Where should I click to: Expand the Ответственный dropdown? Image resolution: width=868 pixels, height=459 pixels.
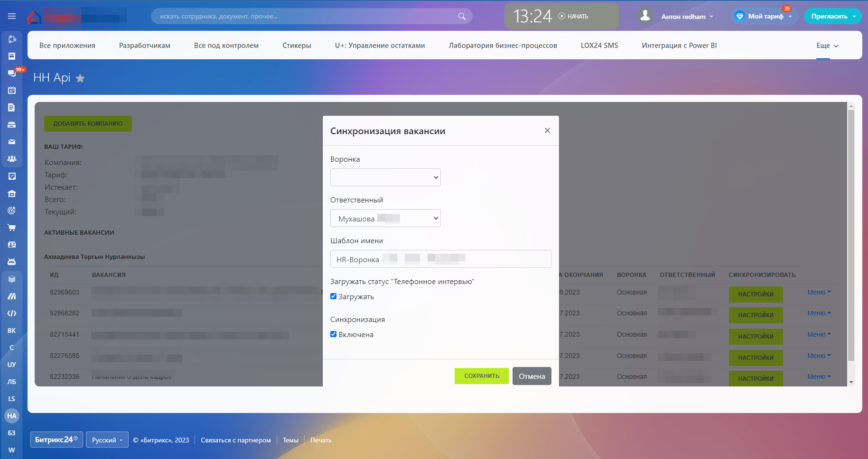point(385,218)
